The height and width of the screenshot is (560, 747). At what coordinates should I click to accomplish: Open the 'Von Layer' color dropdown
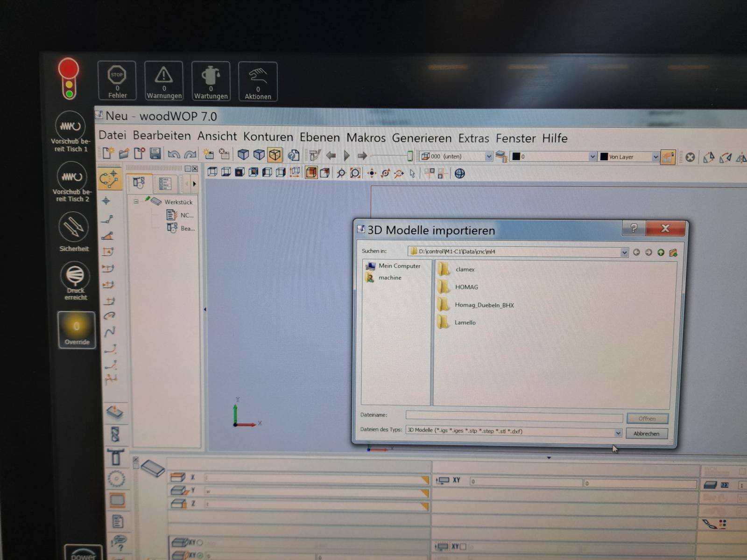pyautogui.click(x=655, y=157)
